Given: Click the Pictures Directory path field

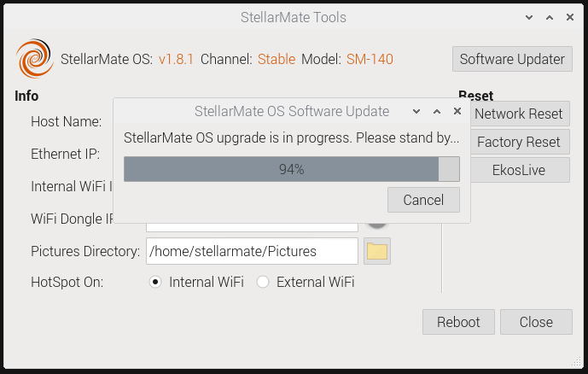Looking at the screenshot, I should pos(252,251).
